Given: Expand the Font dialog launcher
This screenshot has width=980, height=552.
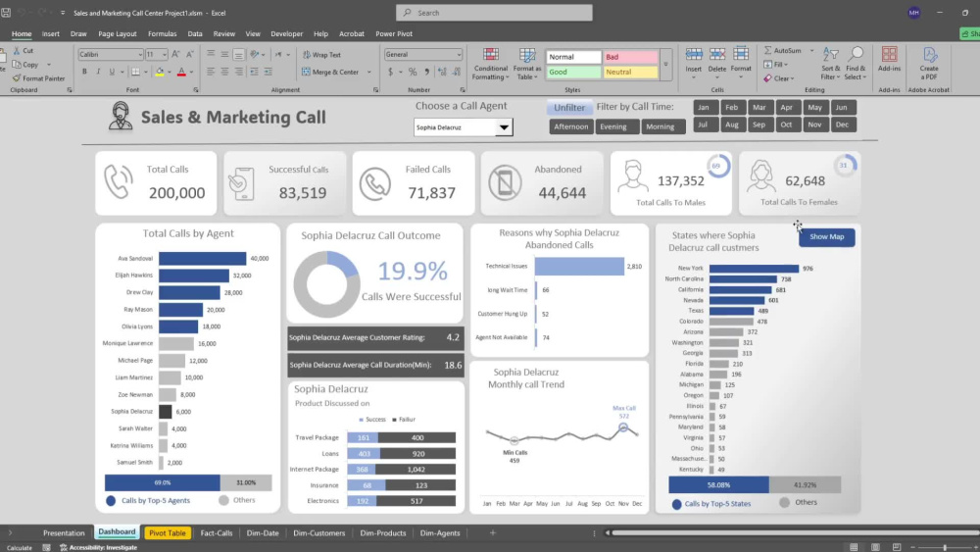Looking at the screenshot, I should (196, 90).
